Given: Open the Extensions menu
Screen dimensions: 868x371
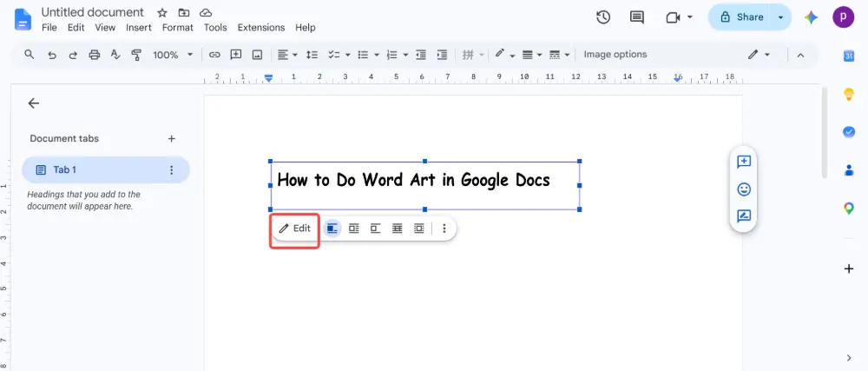Looking at the screenshot, I should click(261, 28).
